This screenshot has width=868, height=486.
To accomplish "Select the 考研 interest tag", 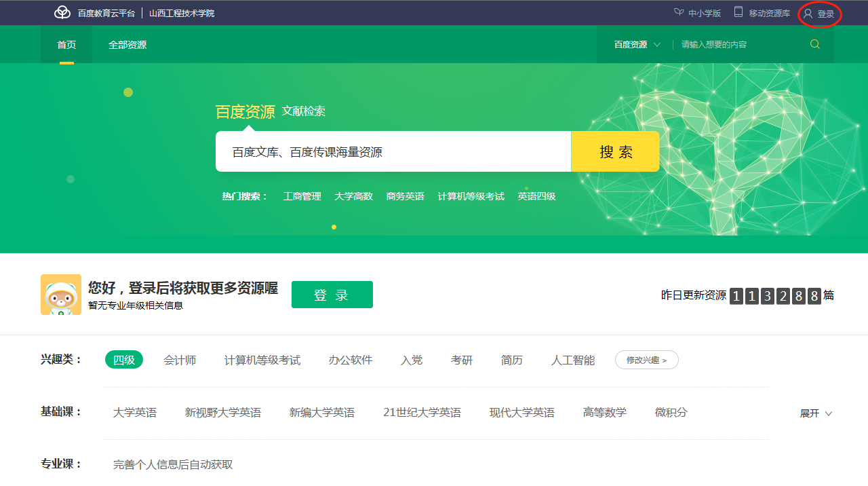I will point(462,360).
